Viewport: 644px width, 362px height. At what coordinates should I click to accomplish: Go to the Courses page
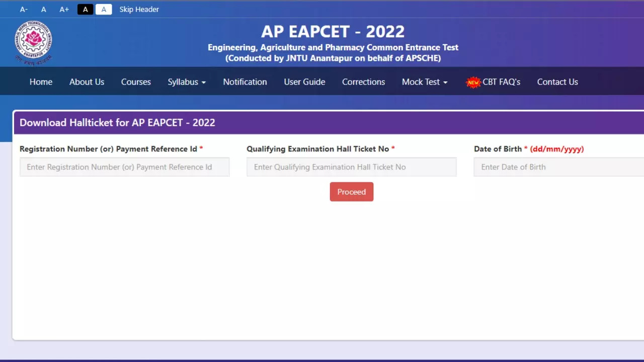(x=136, y=82)
